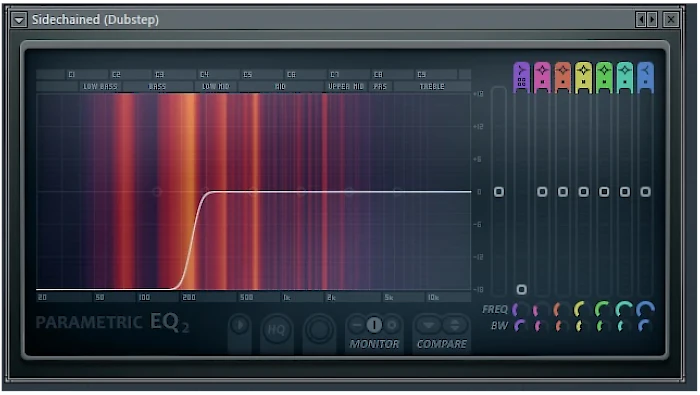Viewport: 700px width, 395px height.
Task: Click the orange band 3 level slider handle
Action: pyautogui.click(x=562, y=192)
